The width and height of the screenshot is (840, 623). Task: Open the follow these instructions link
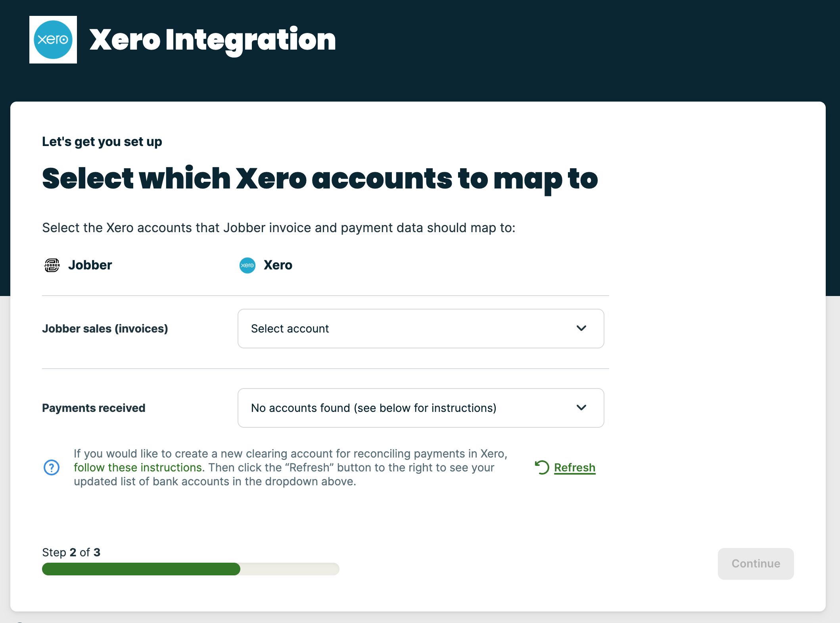138,467
